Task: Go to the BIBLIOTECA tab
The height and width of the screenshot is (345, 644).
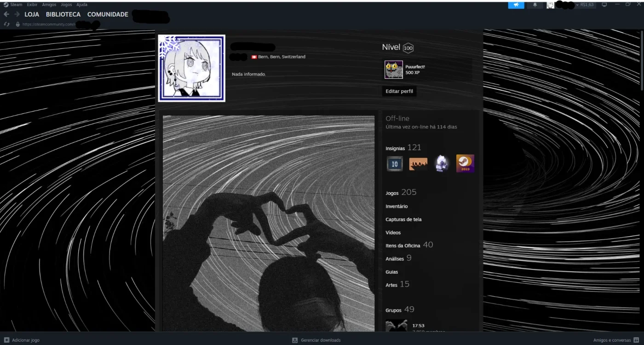Action: pyautogui.click(x=63, y=14)
